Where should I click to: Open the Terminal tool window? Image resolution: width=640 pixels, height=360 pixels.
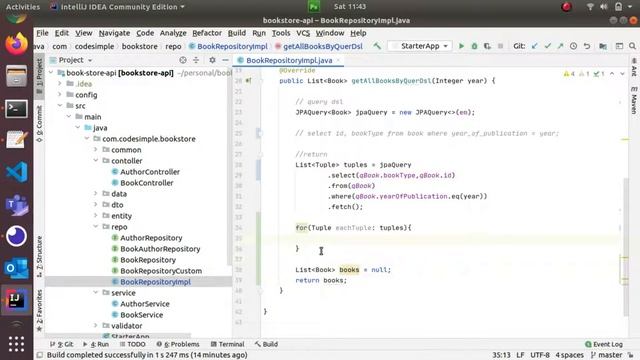click(x=227, y=344)
